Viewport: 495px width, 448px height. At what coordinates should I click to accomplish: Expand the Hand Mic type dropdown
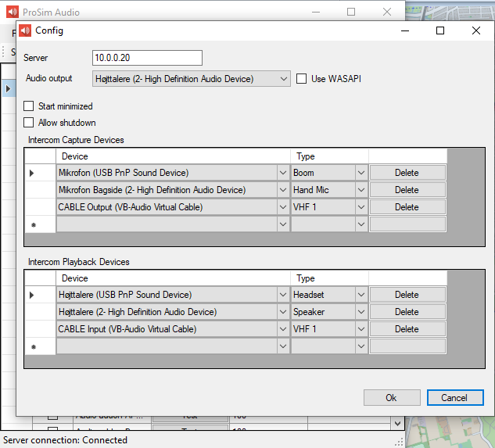360,190
